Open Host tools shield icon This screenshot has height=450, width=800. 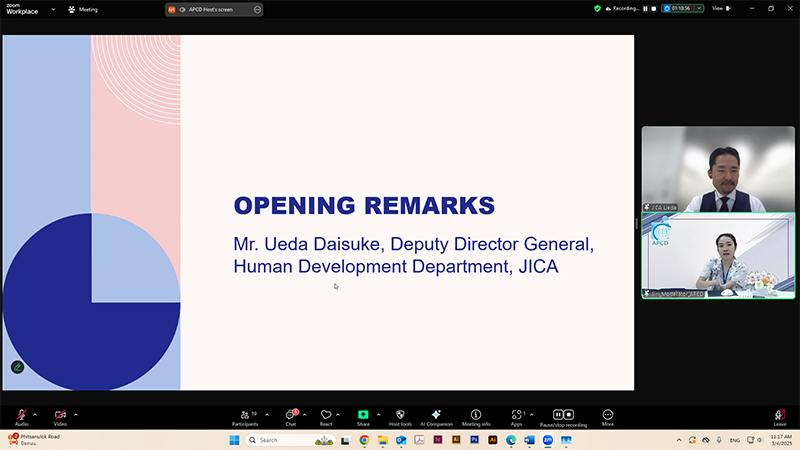(x=400, y=415)
